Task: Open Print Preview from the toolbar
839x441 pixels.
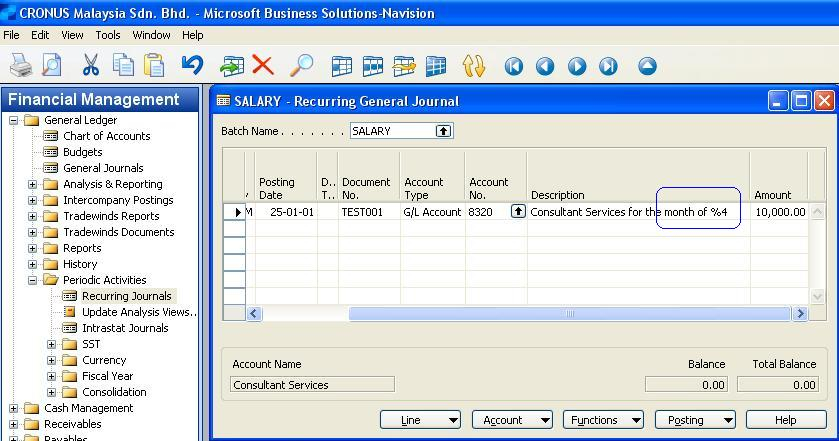Action: 52,66
